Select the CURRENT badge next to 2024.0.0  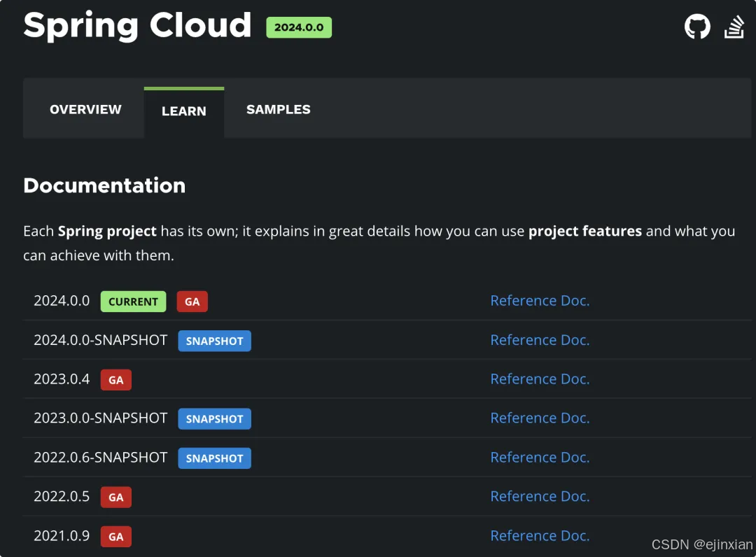coord(133,302)
